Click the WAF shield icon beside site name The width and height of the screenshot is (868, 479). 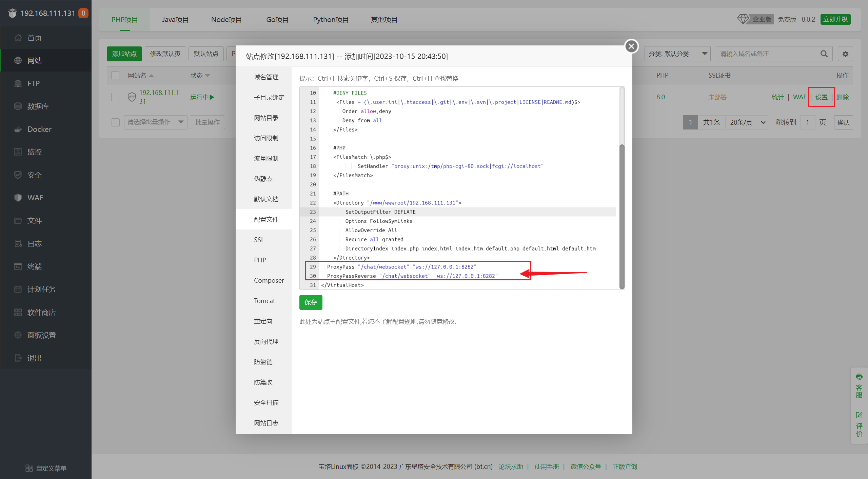point(132,97)
